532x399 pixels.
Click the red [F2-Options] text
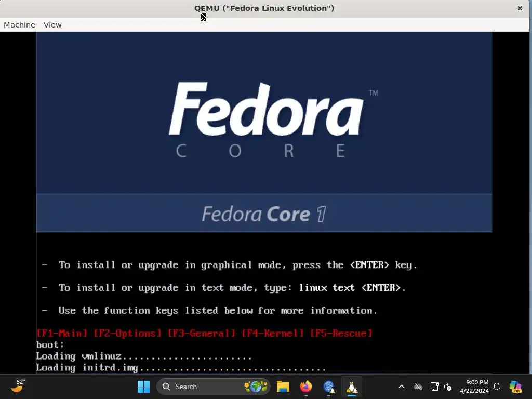(x=127, y=333)
